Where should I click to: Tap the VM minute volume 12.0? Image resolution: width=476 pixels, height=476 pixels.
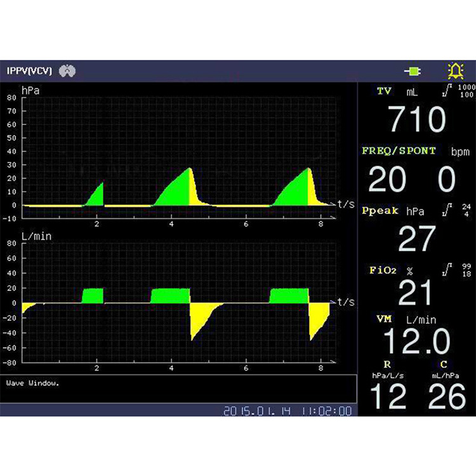[416, 341]
